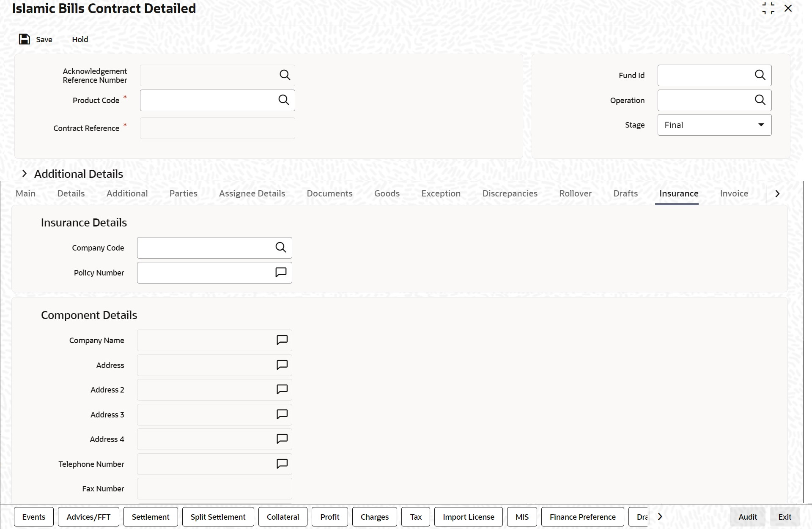Click the Save disk icon
This screenshot has height=529, width=812.
25,39
